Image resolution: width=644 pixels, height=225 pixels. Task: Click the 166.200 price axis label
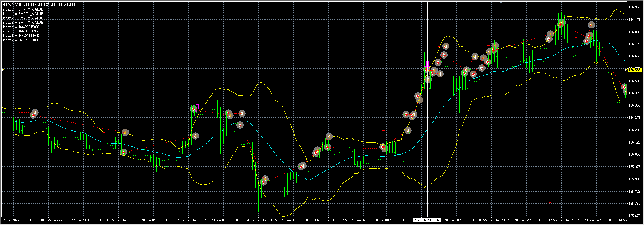click(x=635, y=130)
